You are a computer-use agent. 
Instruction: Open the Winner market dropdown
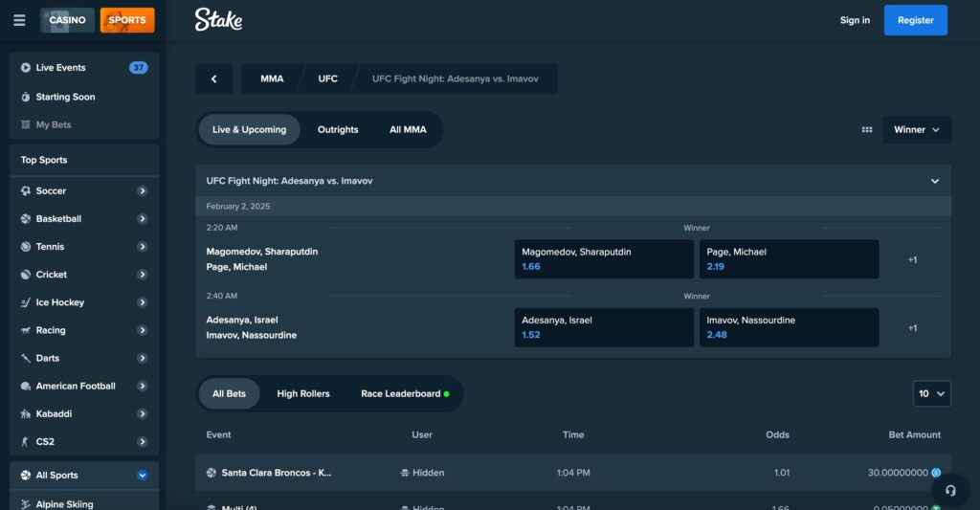tap(917, 130)
